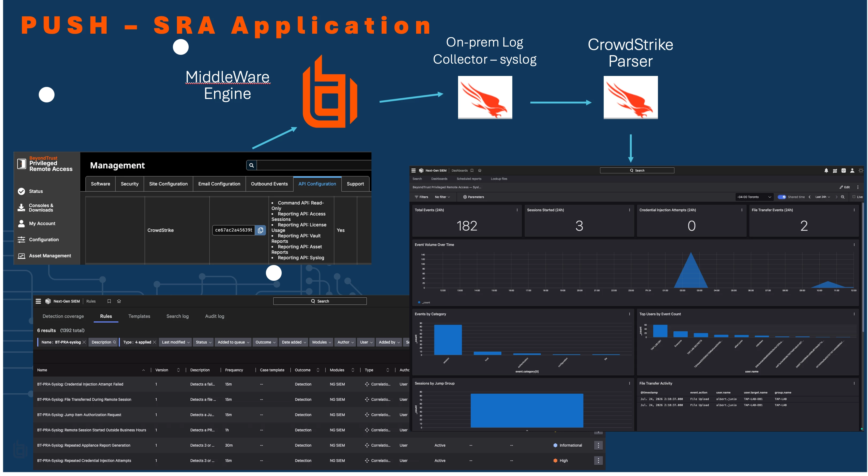Click the Filters button in the dashboard
The height and width of the screenshot is (476, 868).
pyautogui.click(x=421, y=197)
